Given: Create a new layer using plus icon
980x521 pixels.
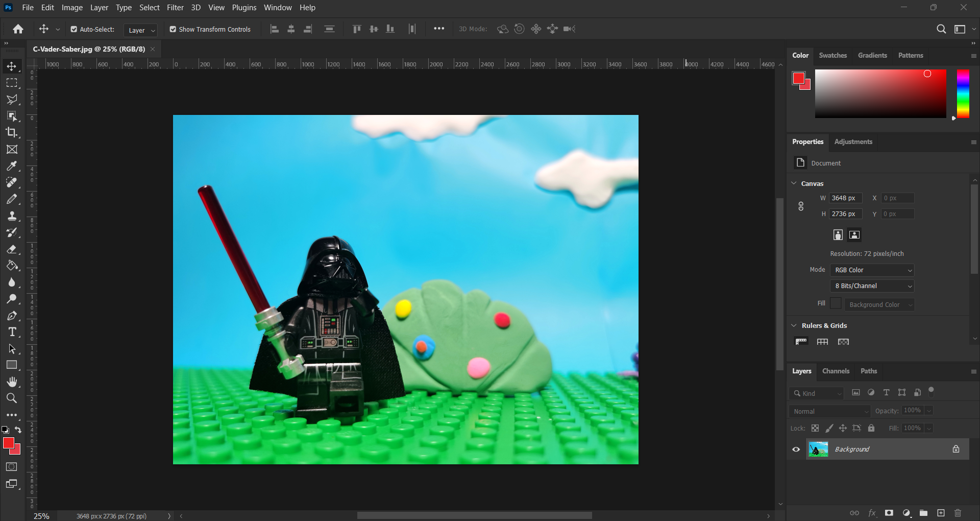Looking at the screenshot, I should coord(941,513).
